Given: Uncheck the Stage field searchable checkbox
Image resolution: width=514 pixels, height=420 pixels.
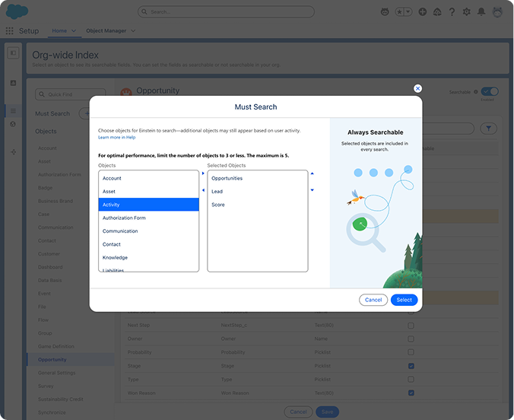Looking at the screenshot, I should coord(411,366).
